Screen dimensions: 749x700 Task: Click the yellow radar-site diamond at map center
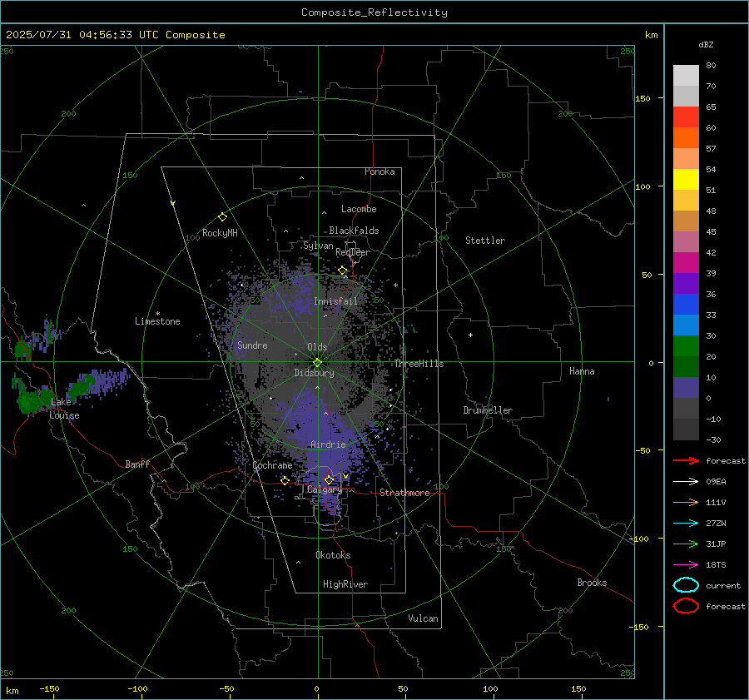click(x=318, y=363)
